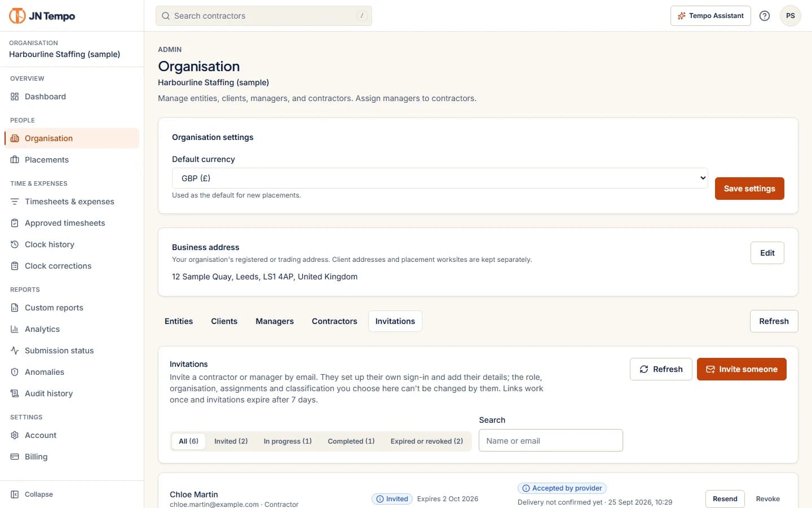Click the Clock corrections icon

(15, 266)
